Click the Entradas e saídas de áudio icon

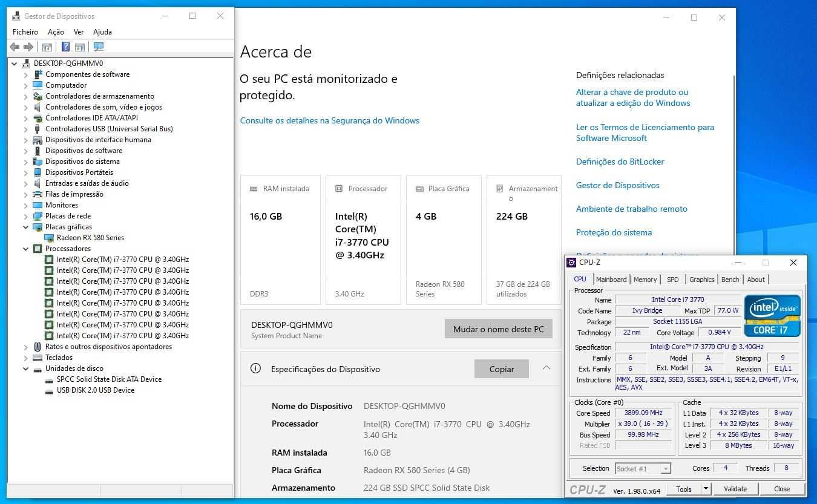[38, 183]
